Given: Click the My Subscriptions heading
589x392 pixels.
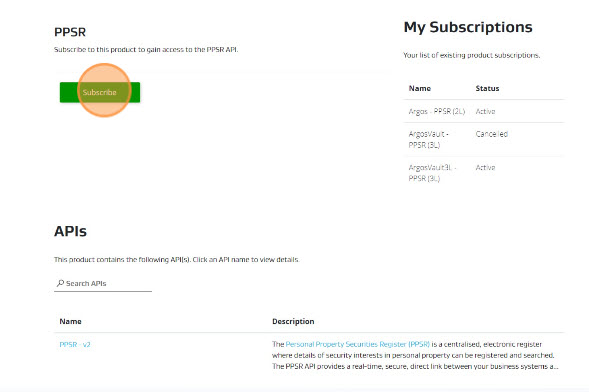Looking at the screenshot, I should click(468, 27).
